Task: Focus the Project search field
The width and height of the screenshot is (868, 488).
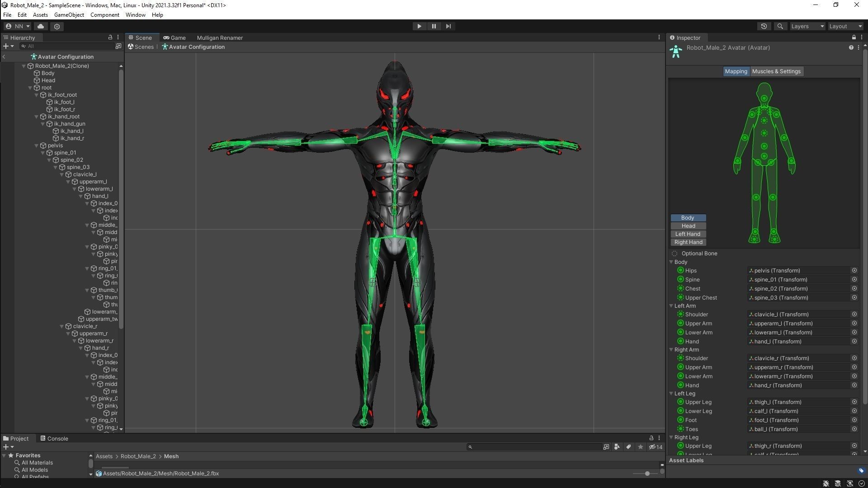Action: coord(534,447)
